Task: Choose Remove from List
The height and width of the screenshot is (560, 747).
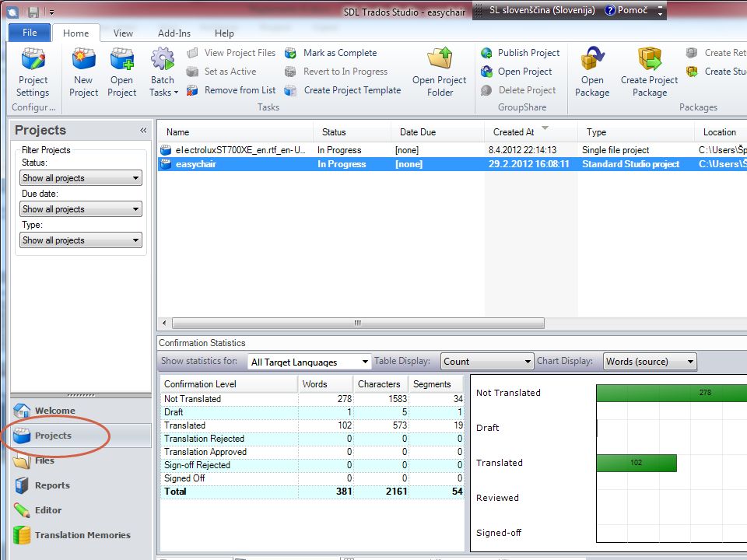Action: (232, 90)
